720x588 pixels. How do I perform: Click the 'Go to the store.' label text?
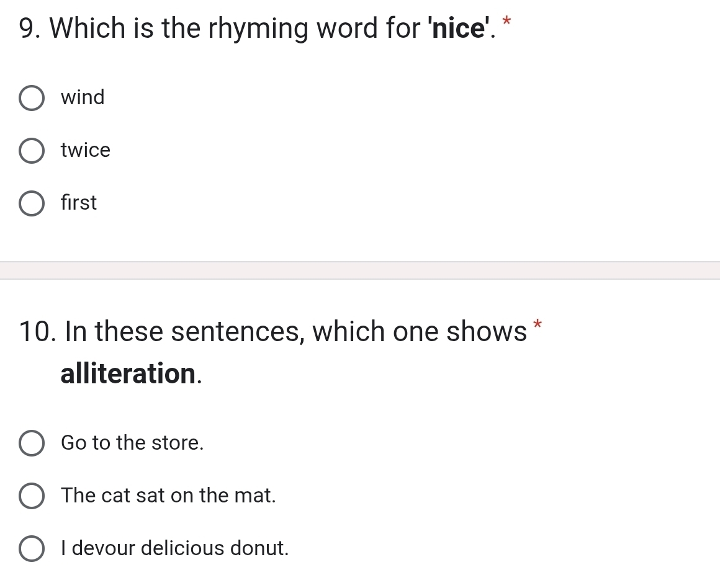tap(132, 443)
